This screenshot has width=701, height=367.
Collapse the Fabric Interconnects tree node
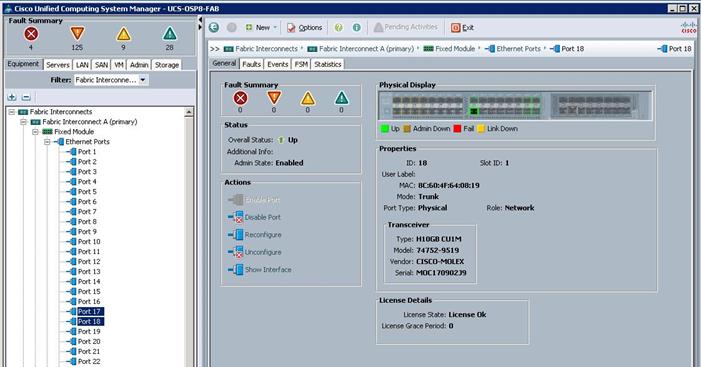click(12, 112)
